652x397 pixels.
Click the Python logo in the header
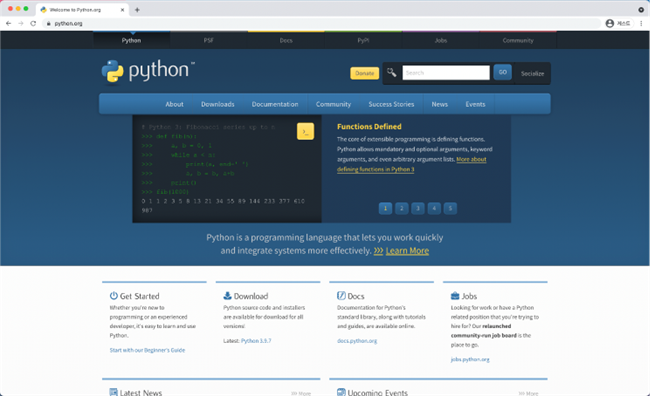(x=148, y=71)
